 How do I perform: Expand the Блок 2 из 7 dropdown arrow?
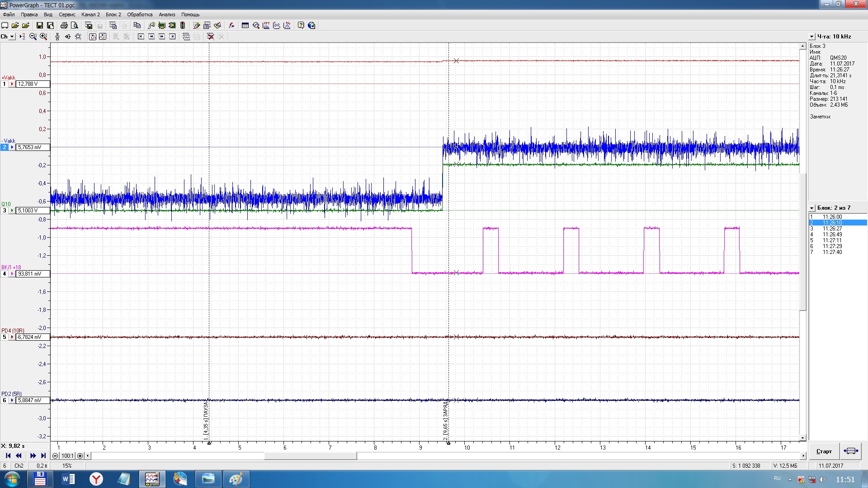[x=812, y=208]
